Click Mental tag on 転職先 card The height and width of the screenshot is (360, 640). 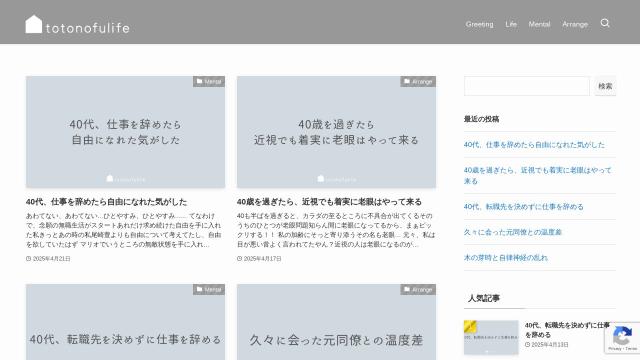pos(209,289)
